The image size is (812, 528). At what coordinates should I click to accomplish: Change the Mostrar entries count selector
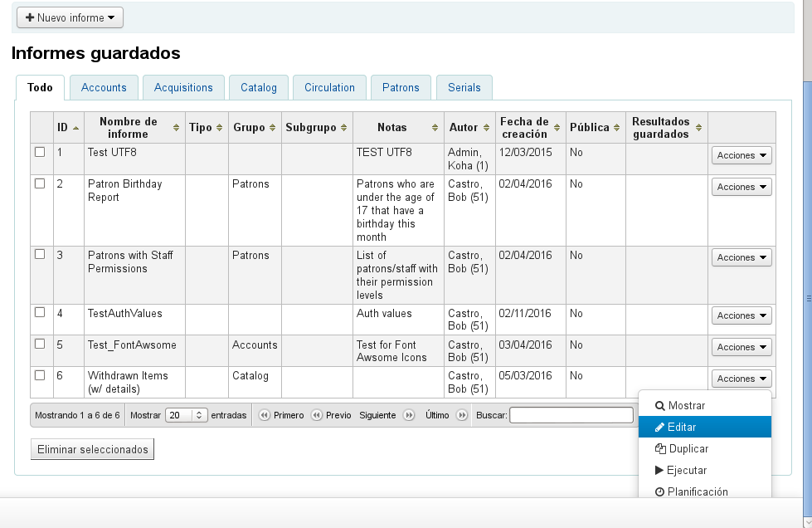[187, 415]
